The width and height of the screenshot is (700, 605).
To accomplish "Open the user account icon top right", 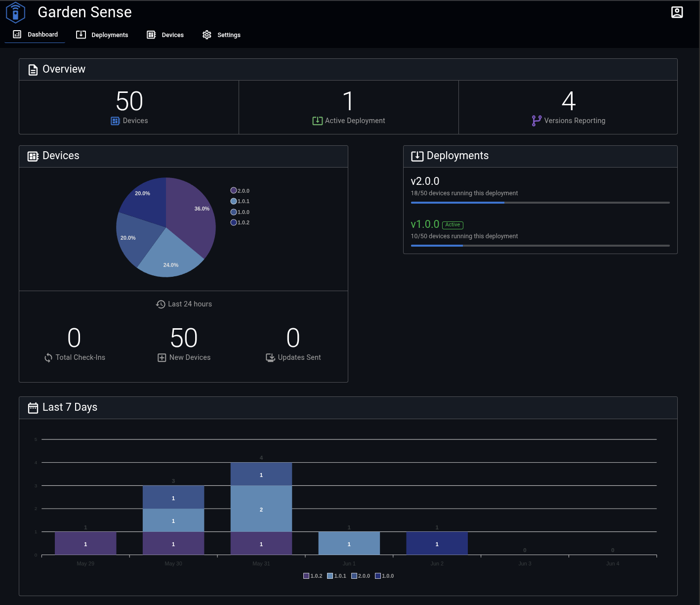I will pos(677,12).
